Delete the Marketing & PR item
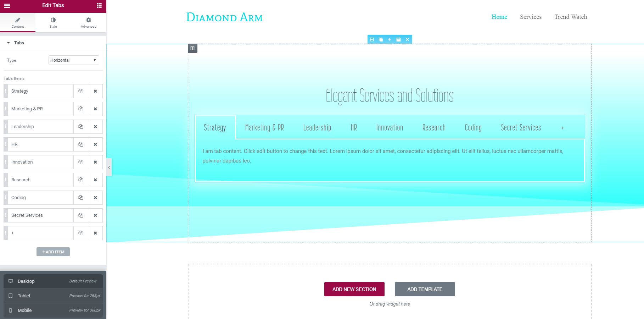 [x=95, y=109]
